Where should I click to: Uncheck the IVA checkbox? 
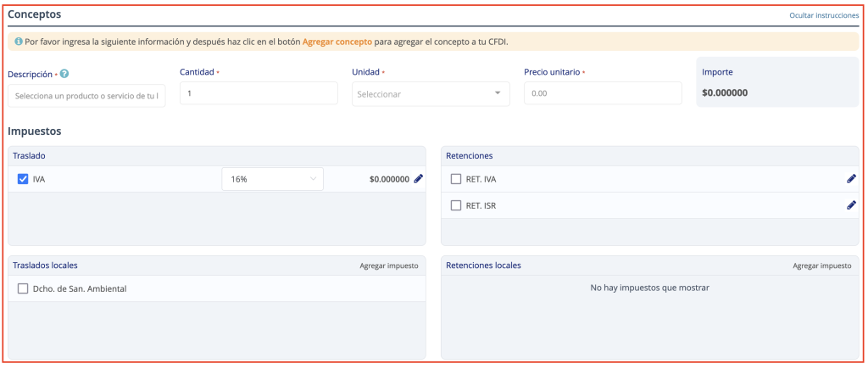[23, 179]
